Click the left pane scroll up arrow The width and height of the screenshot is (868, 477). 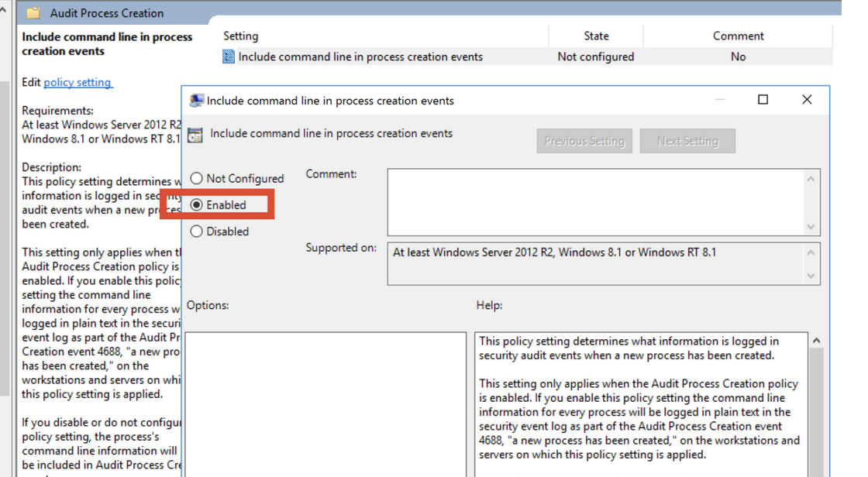pos(3,9)
